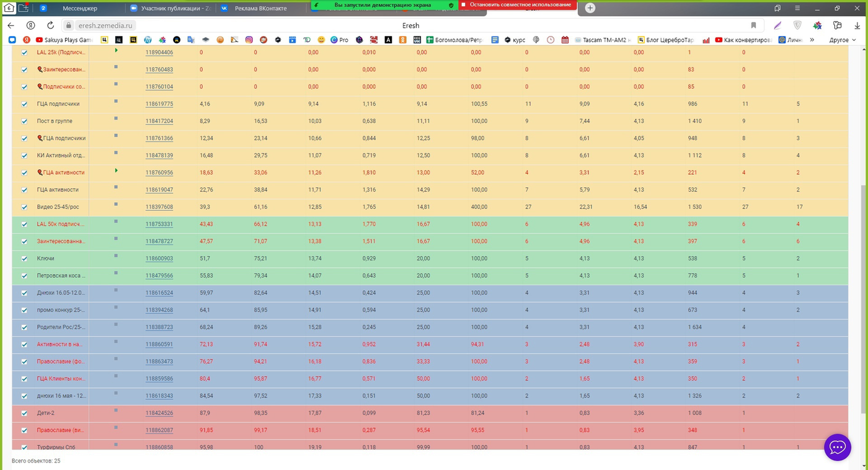This screenshot has height=470, width=868.
Task: Open the browser hamburger menu
Action: pyautogui.click(x=797, y=8)
